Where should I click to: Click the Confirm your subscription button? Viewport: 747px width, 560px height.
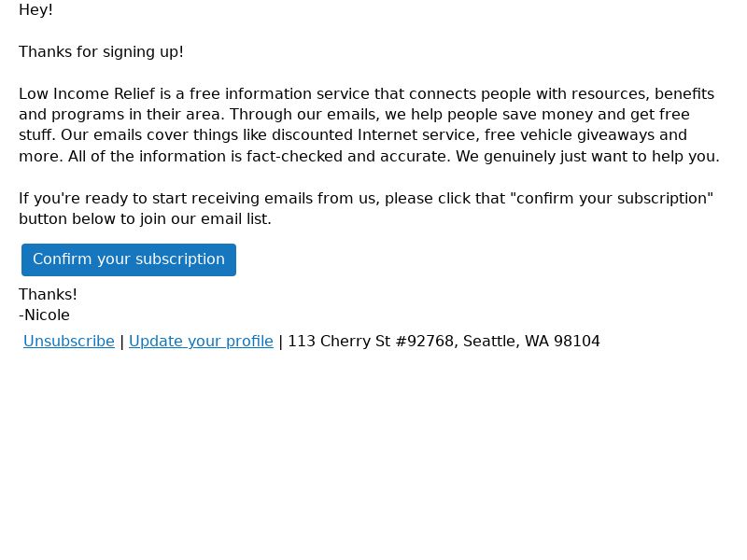129,259
